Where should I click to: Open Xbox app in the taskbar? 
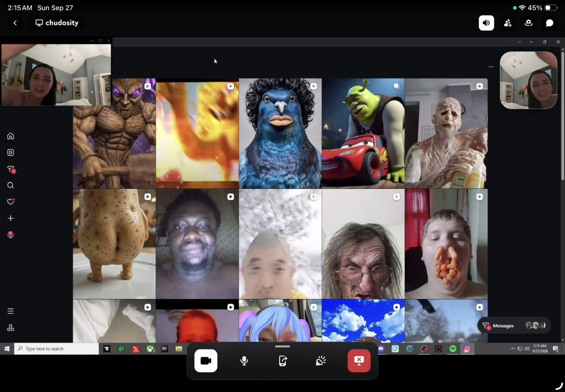click(x=150, y=349)
